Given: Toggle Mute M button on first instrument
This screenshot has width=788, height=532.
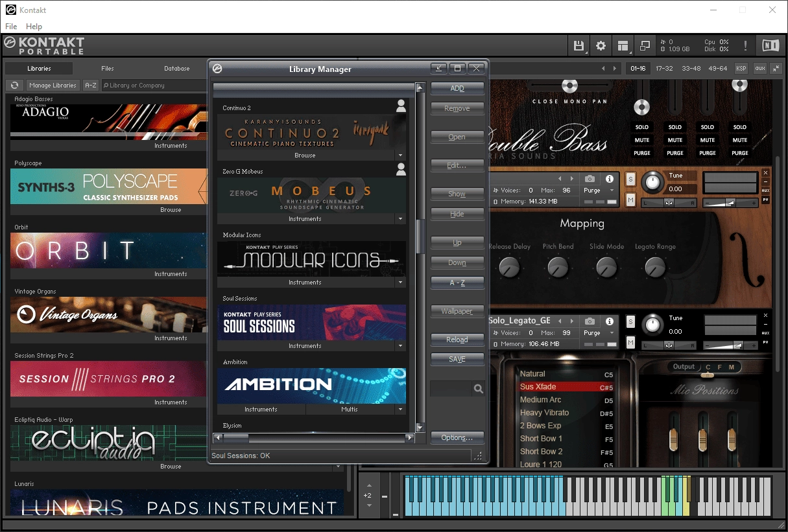Looking at the screenshot, I should pyautogui.click(x=630, y=200).
